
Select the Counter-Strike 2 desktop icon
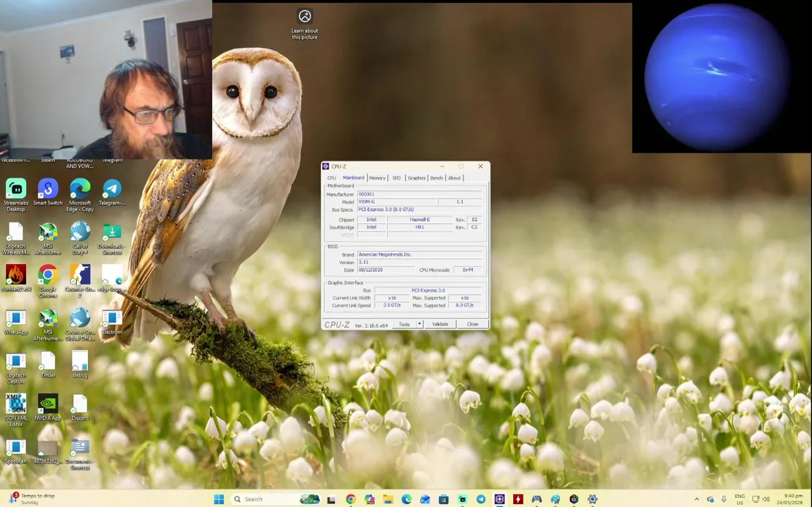point(80,281)
